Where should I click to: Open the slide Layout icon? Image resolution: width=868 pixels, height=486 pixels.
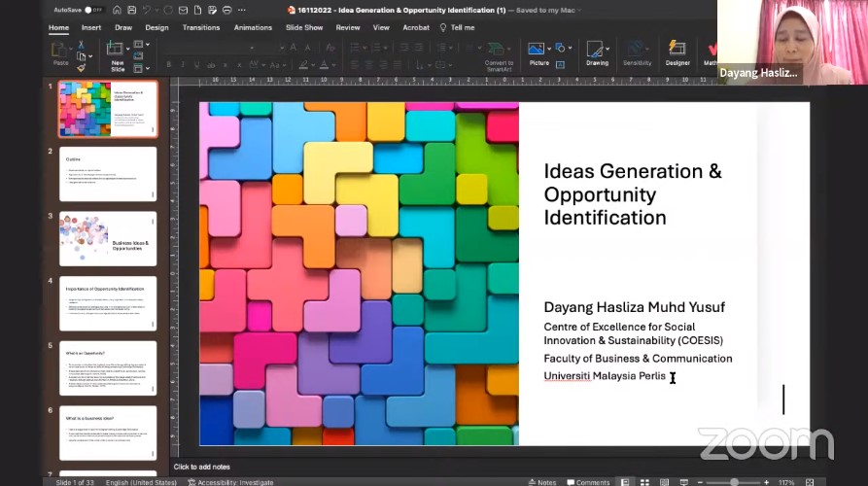coord(138,45)
